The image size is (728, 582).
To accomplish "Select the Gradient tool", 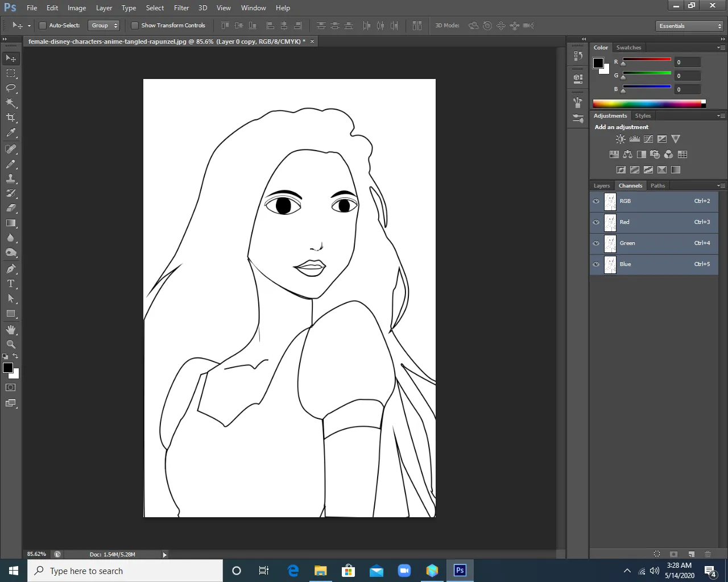I will [x=11, y=223].
